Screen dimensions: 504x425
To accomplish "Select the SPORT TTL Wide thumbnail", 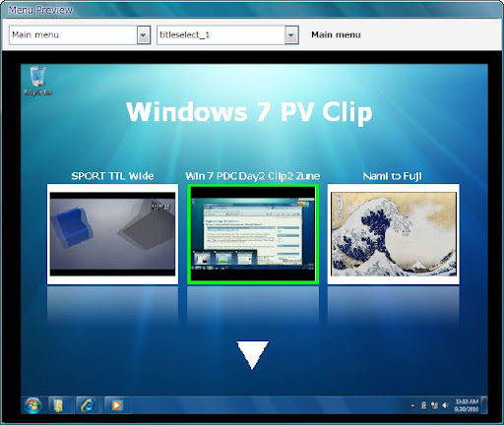I will tap(112, 234).
